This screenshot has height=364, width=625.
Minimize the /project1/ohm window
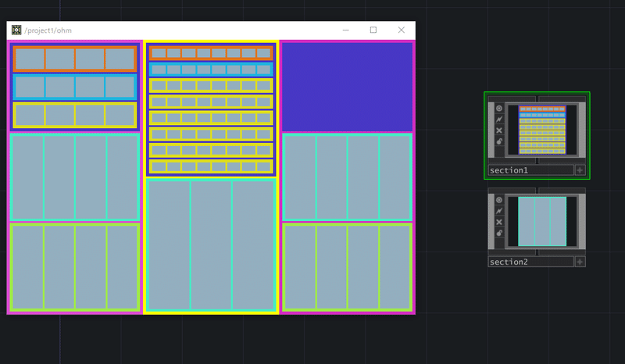[x=345, y=30]
